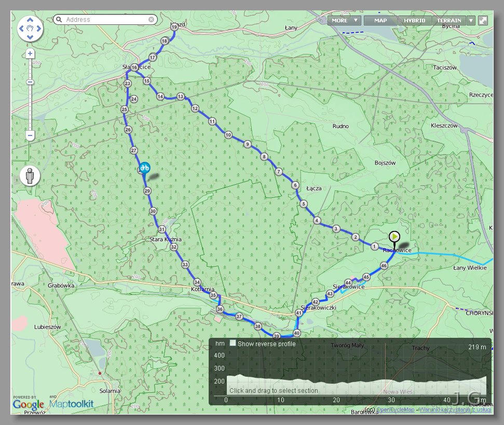Screen dimensions: 504x425
Task: Open the OpenCycleMap link
Action: point(396,409)
